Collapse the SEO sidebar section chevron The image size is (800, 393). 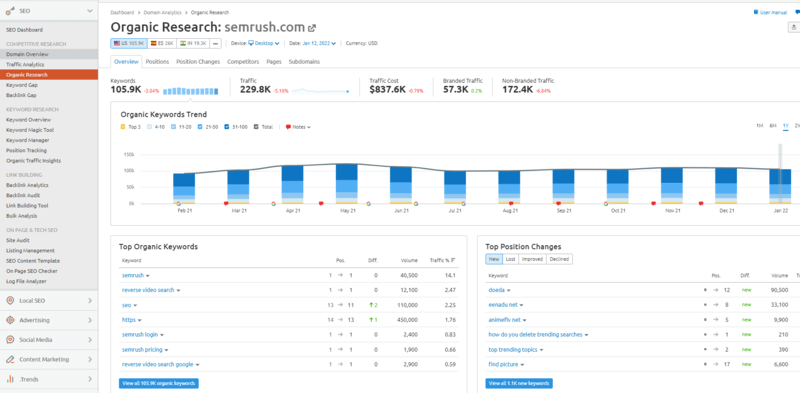[90, 10]
